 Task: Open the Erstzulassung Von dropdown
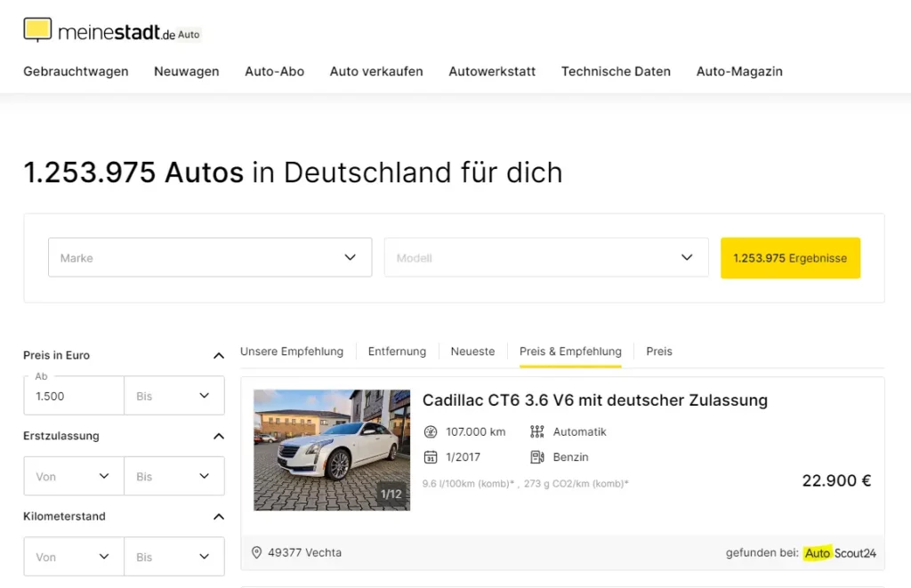74,477
